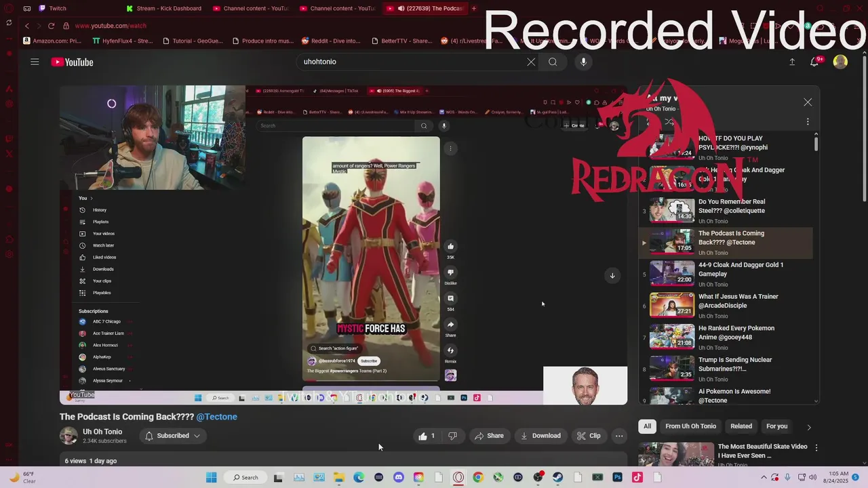Open more actions under the video
Image resolution: width=868 pixels, height=488 pixels.
(619, 436)
